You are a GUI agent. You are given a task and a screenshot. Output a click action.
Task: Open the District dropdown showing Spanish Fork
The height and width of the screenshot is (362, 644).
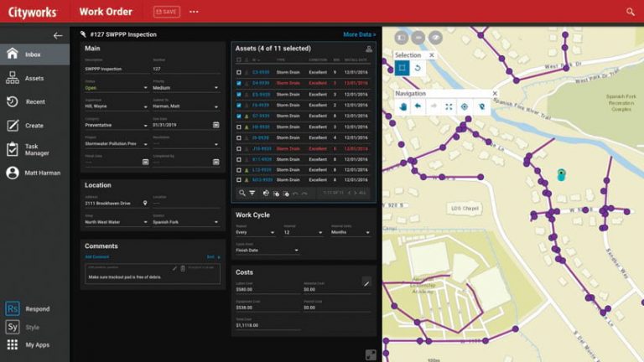(x=186, y=222)
